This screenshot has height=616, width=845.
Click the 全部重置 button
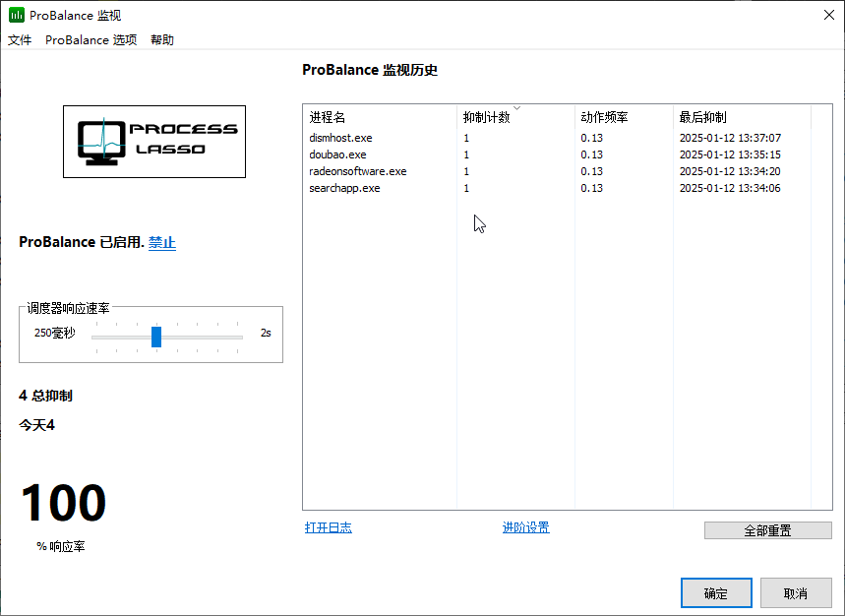[768, 530]
